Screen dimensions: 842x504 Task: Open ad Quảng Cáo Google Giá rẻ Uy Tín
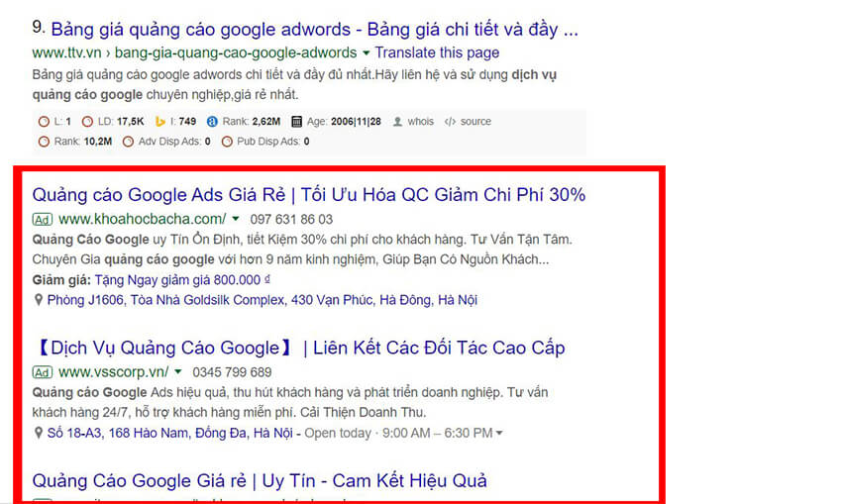(x=260, y=480)
